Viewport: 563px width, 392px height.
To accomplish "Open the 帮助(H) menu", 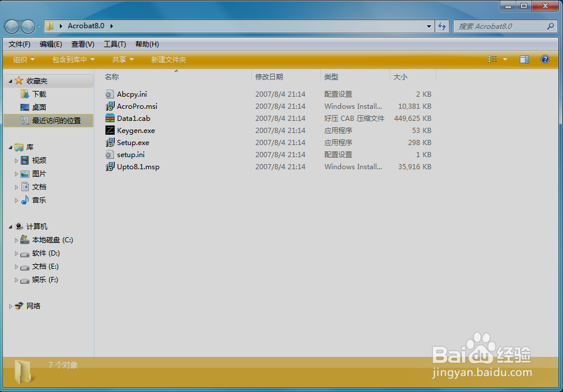I will point(147,44).
